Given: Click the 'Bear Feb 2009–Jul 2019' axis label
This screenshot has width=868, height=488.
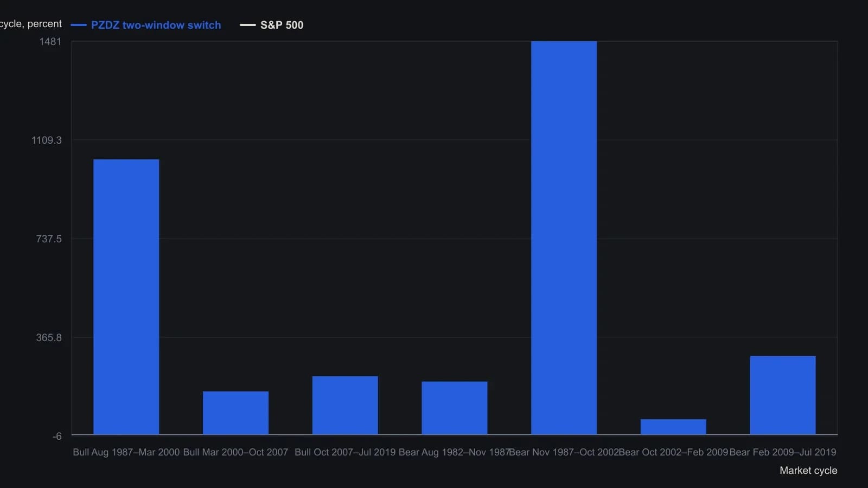Looking at the screenshot, I should point(783,452).
